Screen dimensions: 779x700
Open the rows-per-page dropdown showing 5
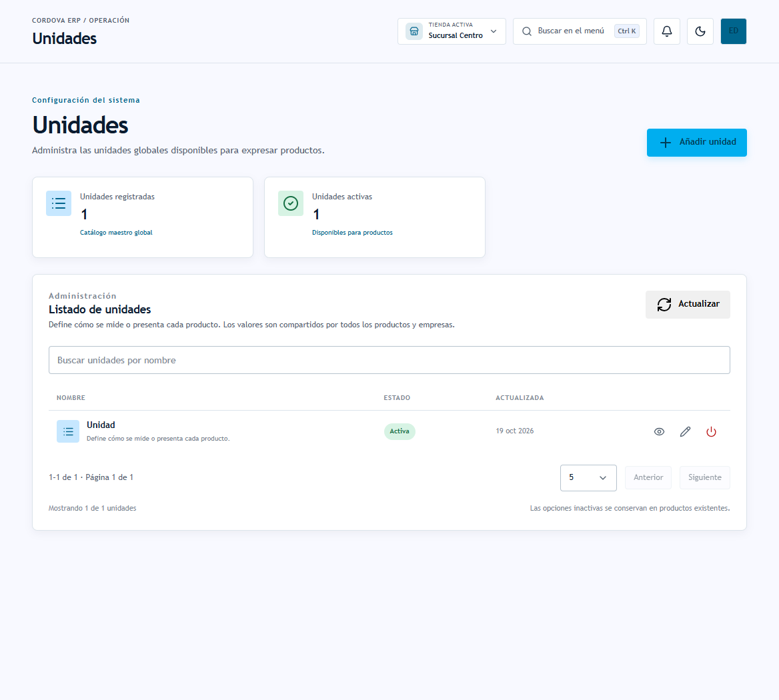tap(588, 477)
